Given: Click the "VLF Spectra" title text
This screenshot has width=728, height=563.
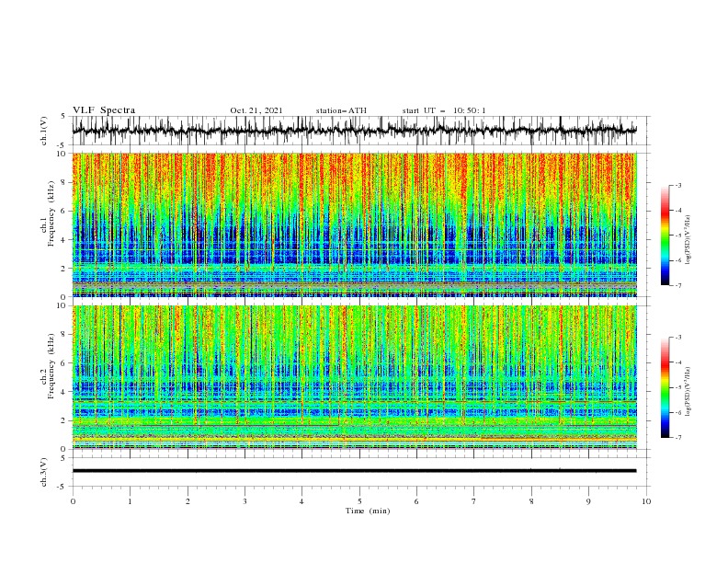Looking at the screenshot, I should [104, 110].
